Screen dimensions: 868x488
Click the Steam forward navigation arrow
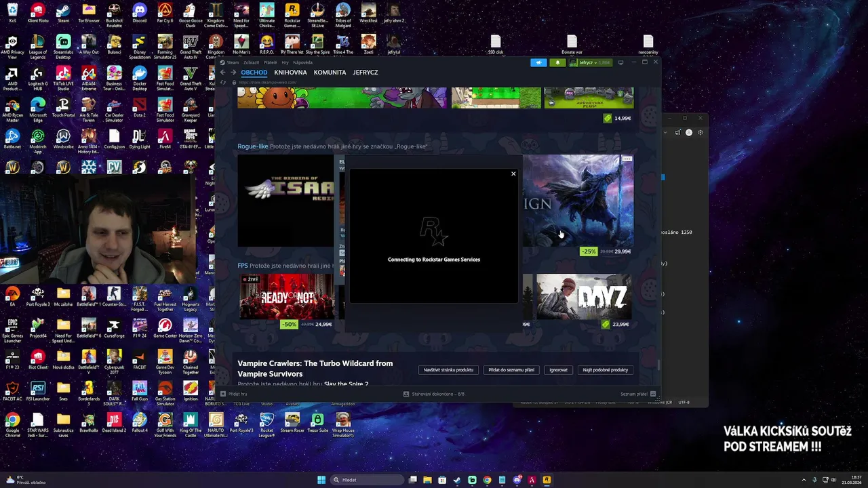[233, 73]
